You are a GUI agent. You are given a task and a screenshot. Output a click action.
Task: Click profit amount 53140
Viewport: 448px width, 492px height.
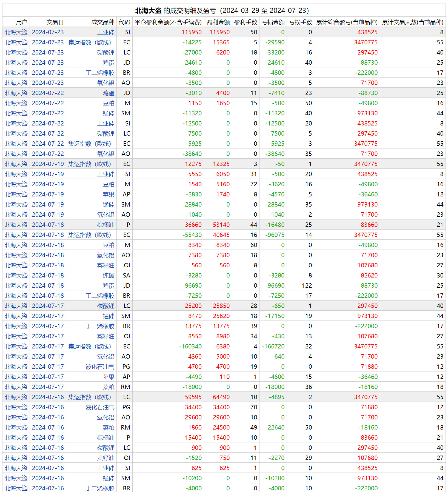coord(221,225)
